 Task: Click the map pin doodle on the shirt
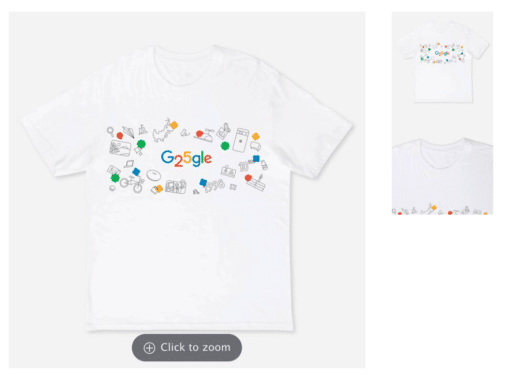110,131
